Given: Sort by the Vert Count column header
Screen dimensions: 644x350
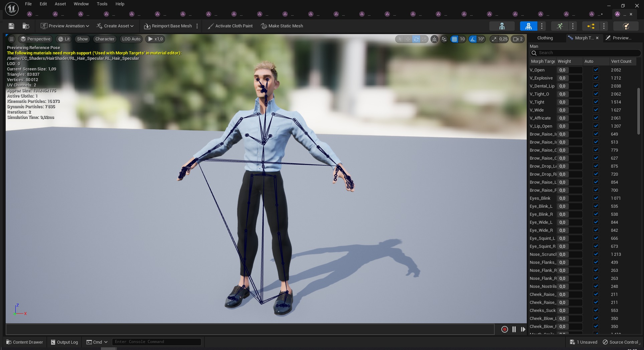Looking at the screenshot, I should coord(623,61).
